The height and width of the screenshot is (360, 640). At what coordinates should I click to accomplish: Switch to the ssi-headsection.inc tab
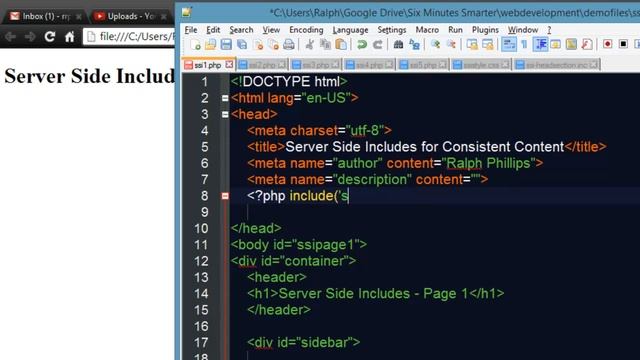[x=556, y=65]
